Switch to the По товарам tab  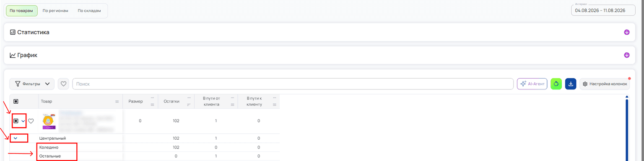tap(21, 10)
